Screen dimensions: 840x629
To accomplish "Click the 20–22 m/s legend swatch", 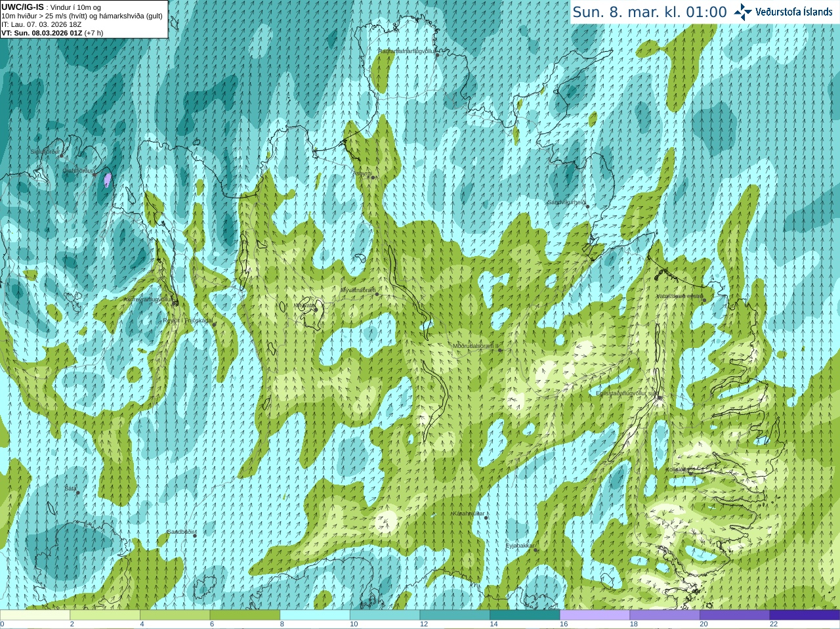I will click(735, 615).
